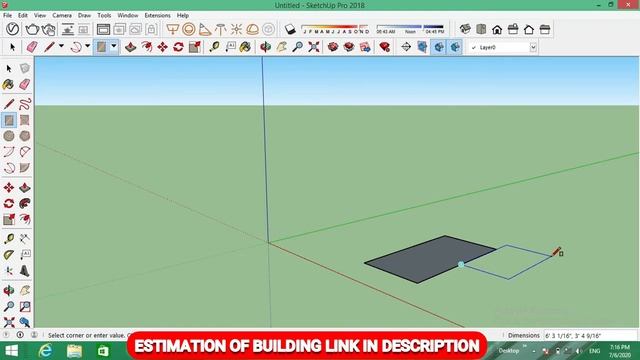This screenshot has height=360, width=640.
Task: Click the credits status bar icon
Action: coord(20,335)
